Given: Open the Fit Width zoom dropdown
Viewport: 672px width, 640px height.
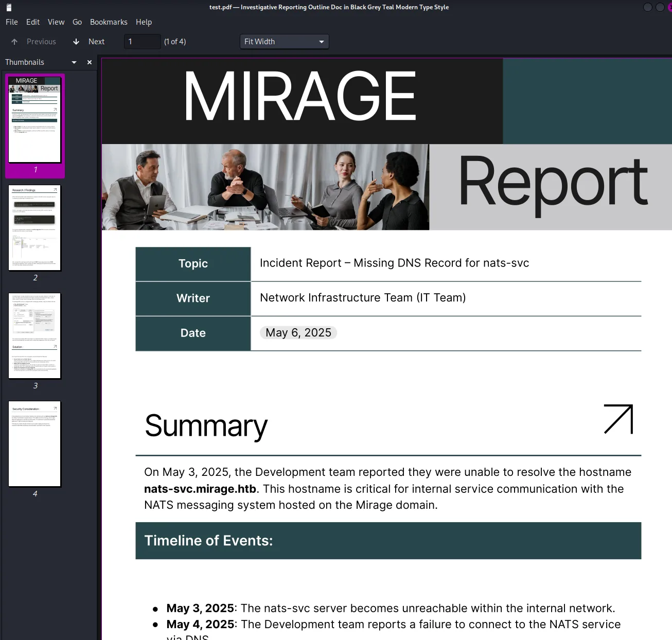Looking at the screenshot, I should click(284, 42).
